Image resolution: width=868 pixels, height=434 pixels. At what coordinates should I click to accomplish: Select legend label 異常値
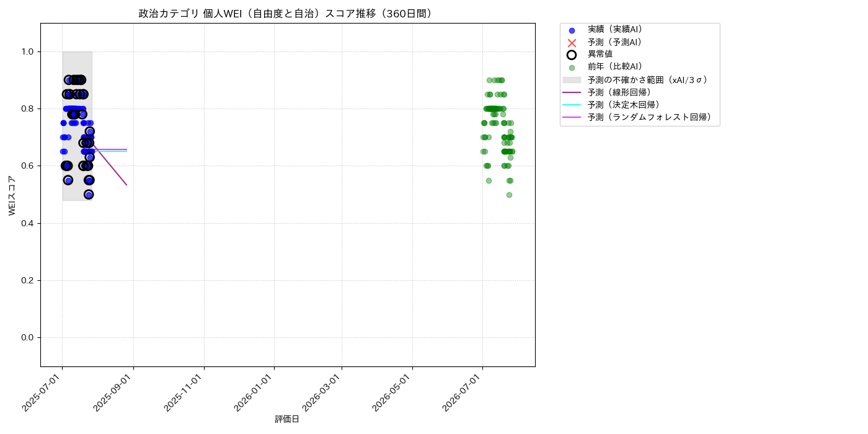click(x=600, y=55)
